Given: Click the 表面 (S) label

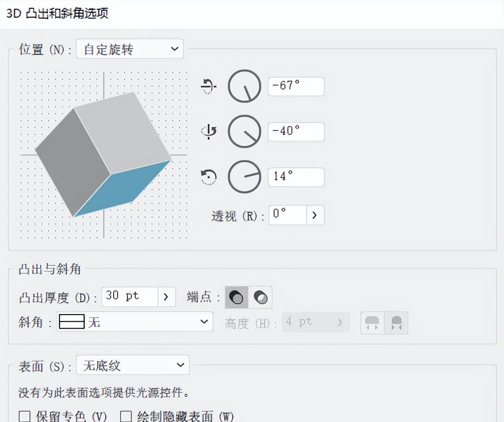Looking at the screenshot, I should [x=45, y=366].
